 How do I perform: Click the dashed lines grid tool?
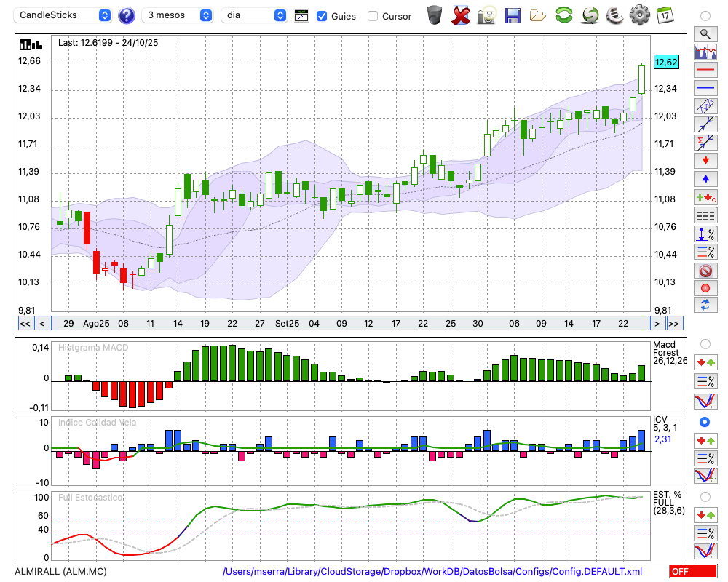coord(705,215)
